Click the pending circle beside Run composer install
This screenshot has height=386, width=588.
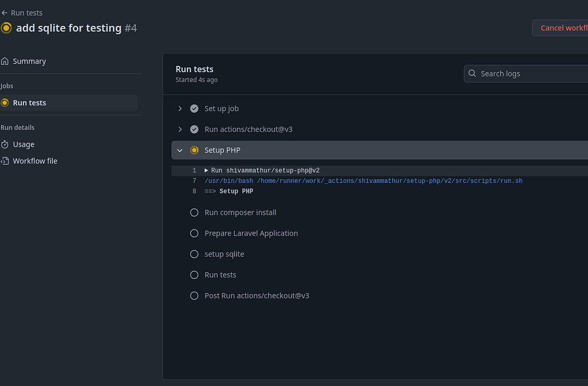(x=194, y=212)
